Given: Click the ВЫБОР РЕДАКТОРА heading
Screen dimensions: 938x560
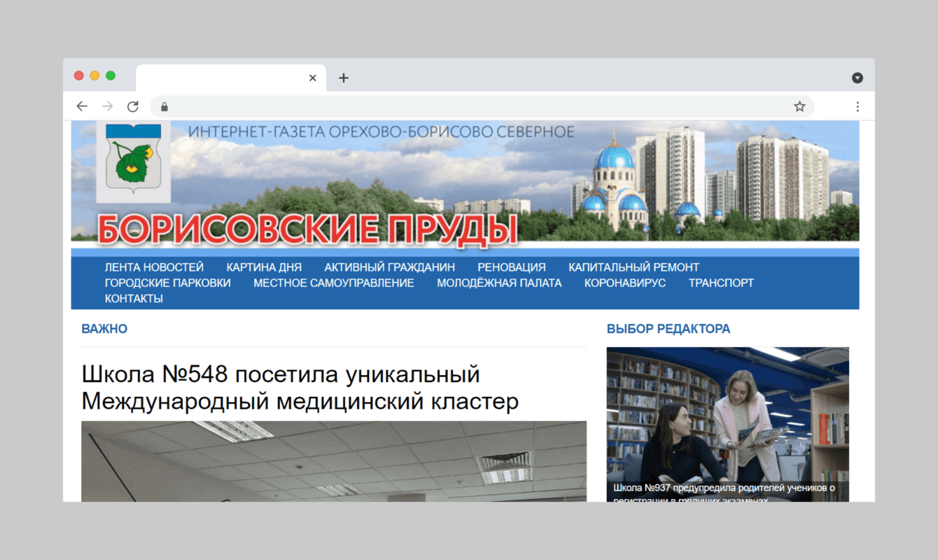Looking at the screenshot, I should tap(668, 328).
